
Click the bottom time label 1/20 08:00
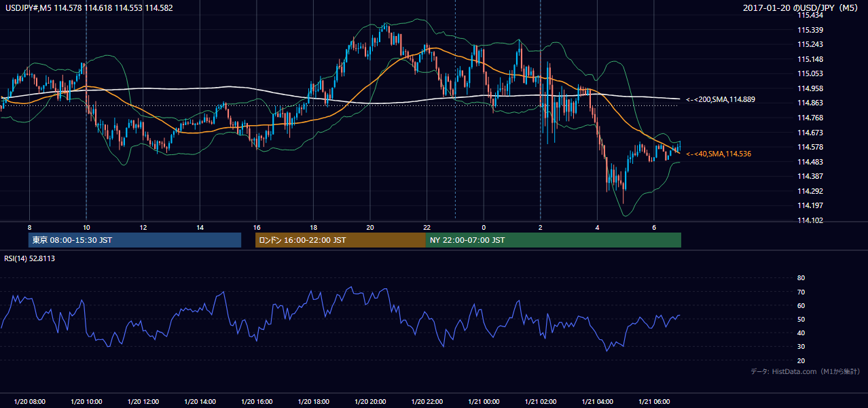(29, 402)
